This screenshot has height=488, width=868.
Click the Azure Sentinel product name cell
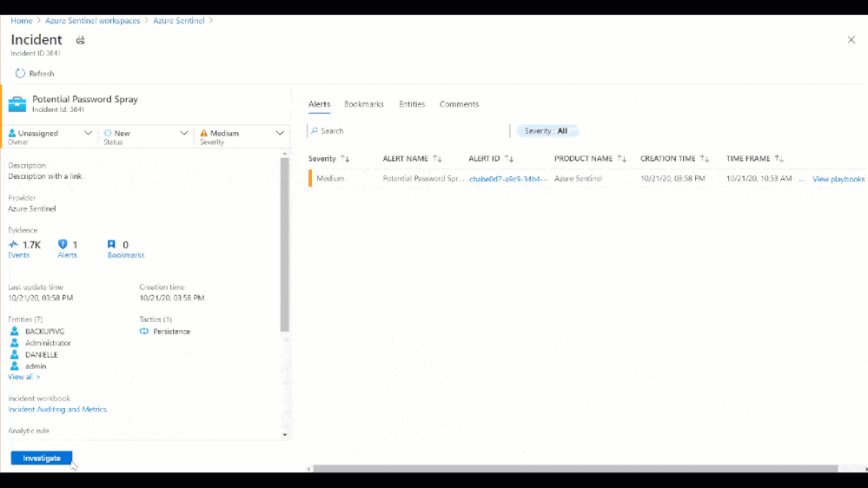pyautogui.click(x=578, y=179)
